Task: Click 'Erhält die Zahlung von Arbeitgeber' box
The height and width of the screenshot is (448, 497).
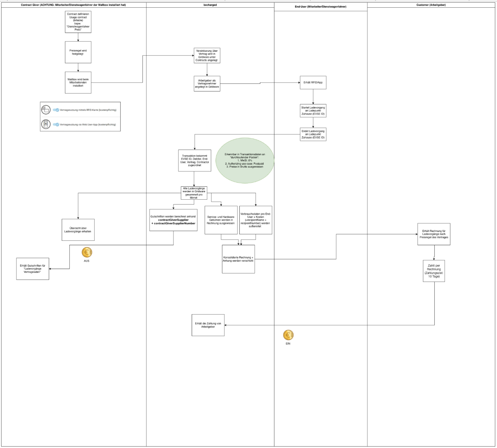Action: [208, 325]
